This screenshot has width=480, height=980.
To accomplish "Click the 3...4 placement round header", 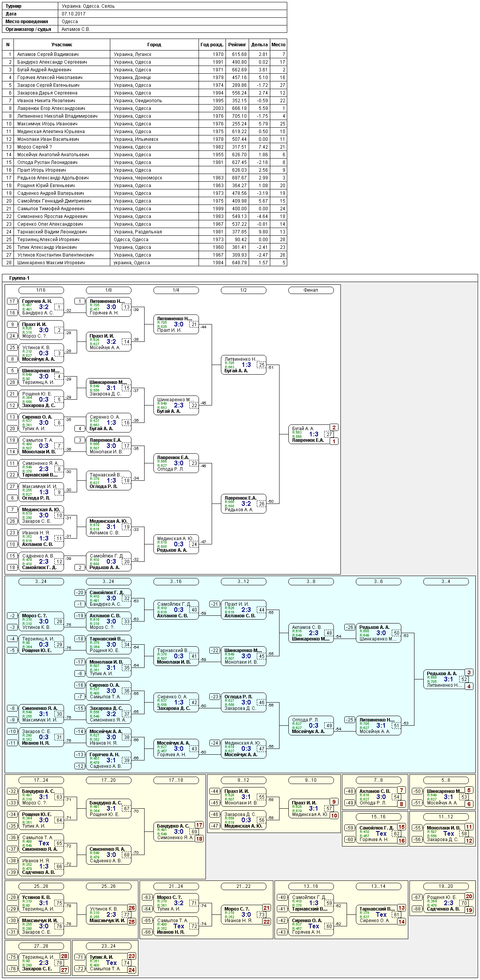I will (x=446, y=581).
